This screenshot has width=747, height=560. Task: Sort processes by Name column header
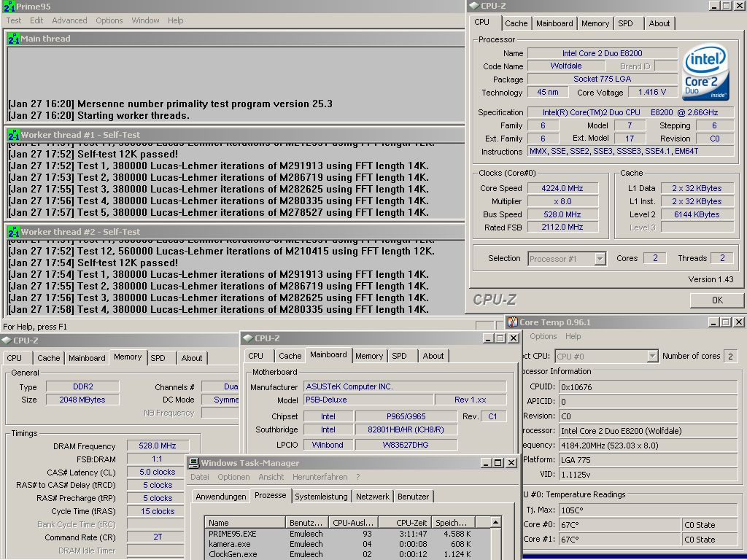tap(245, 522)
